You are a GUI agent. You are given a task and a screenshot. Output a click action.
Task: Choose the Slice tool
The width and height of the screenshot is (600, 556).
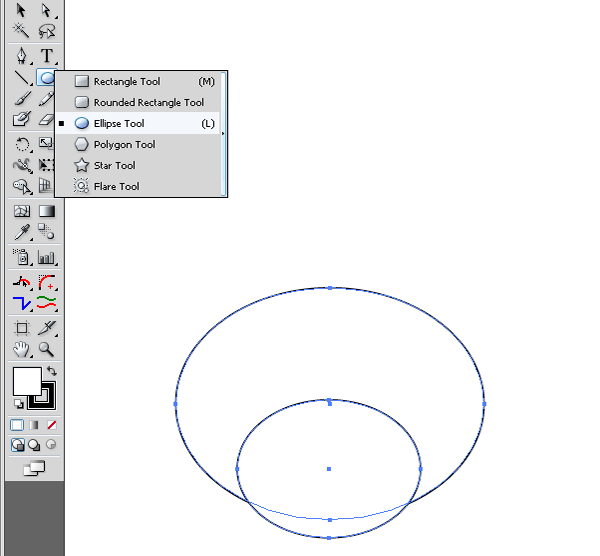click(47, 328)
